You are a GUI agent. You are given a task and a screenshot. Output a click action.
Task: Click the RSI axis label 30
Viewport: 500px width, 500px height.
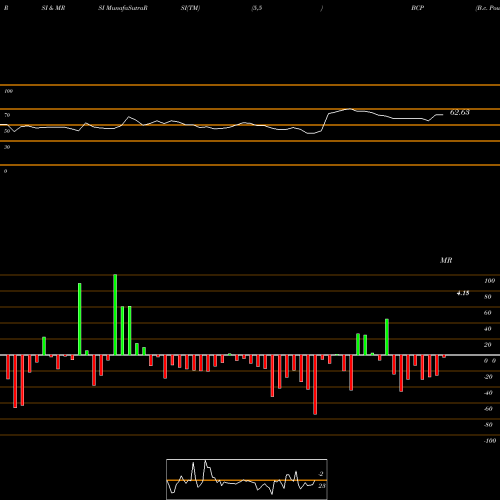click(7, 147)
